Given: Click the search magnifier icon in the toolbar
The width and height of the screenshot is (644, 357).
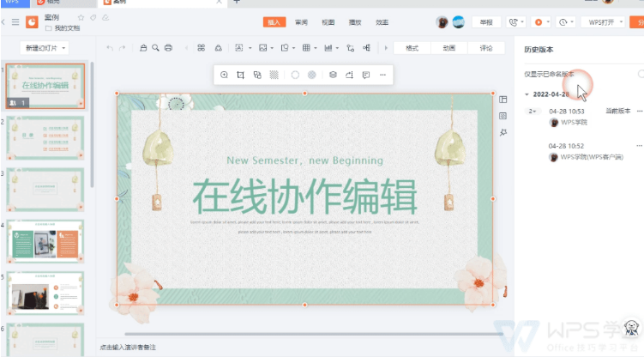Looking at the screenshot, I should pyautogui.click(x=155, y=48).
